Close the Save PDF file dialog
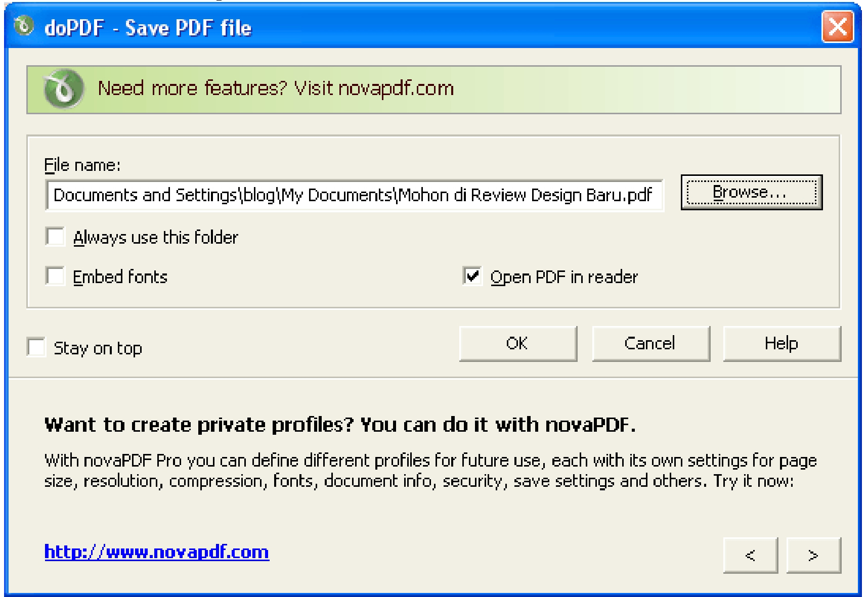Image resolution: width=868 pixels, height=597 pixels. click(x=837, y=26)
